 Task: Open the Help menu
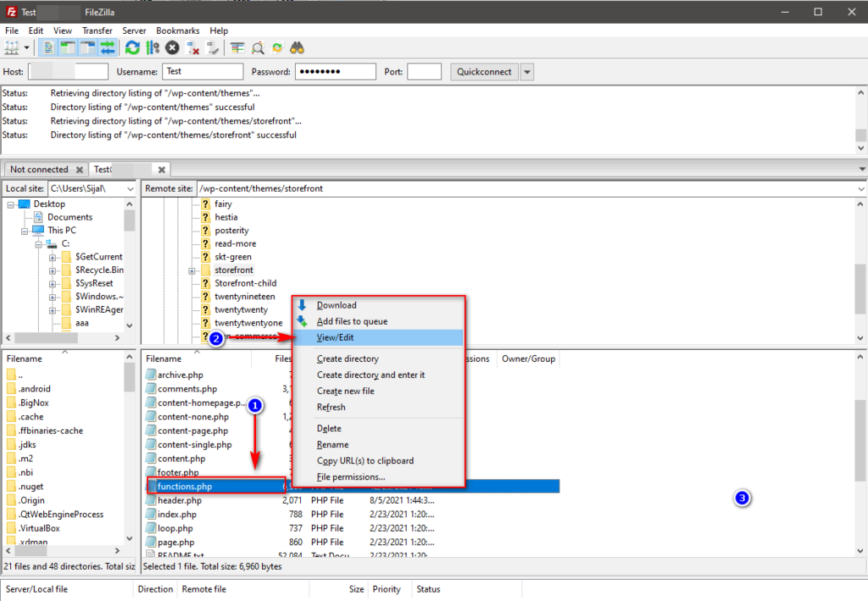point(219,31)
